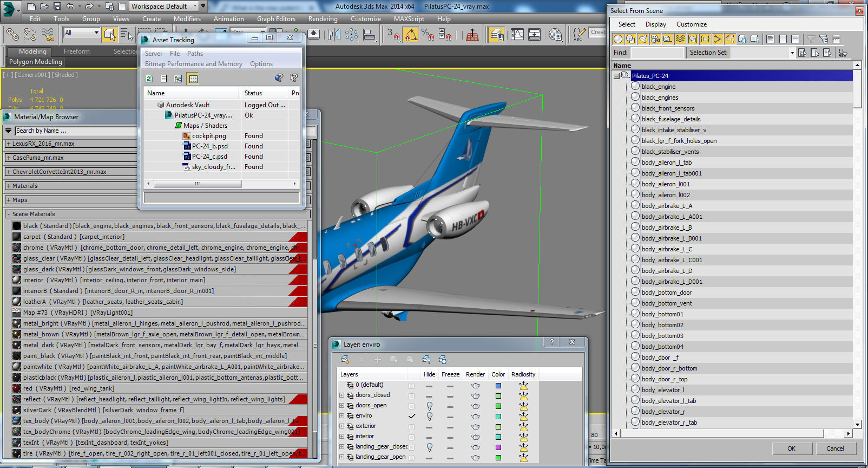Expand the enviro layer

342,416
